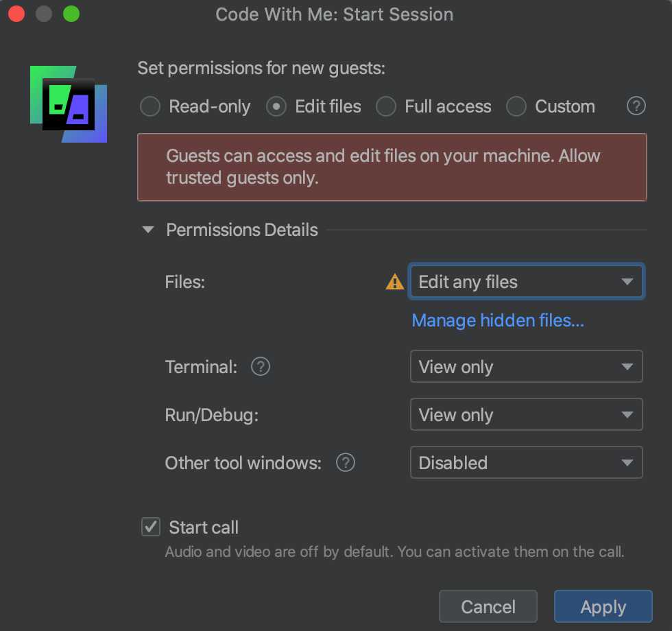Select the Custom permission option
The width and height of the screenshot is (672, 631).
516,107
